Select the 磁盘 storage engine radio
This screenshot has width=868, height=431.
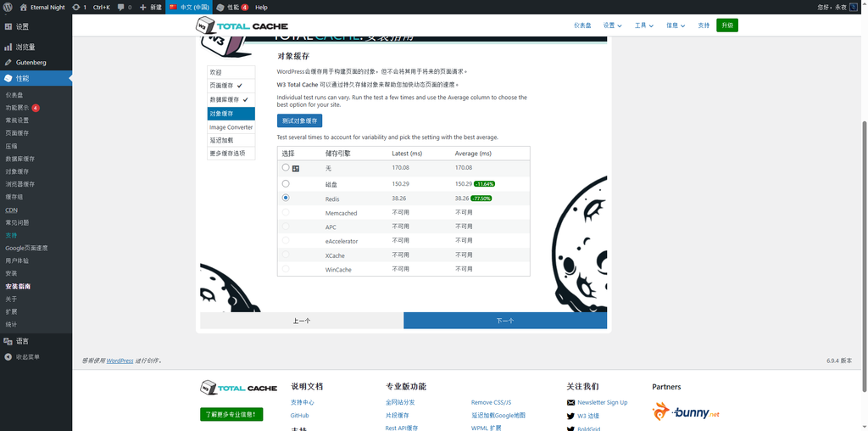[286, 183]
